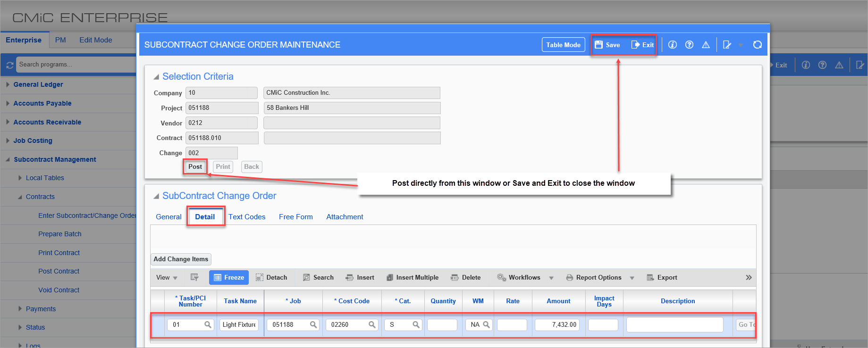This screenshot has height=348, width=868.
Task: Click the Post button under Change field
Action: coord(195,166)
